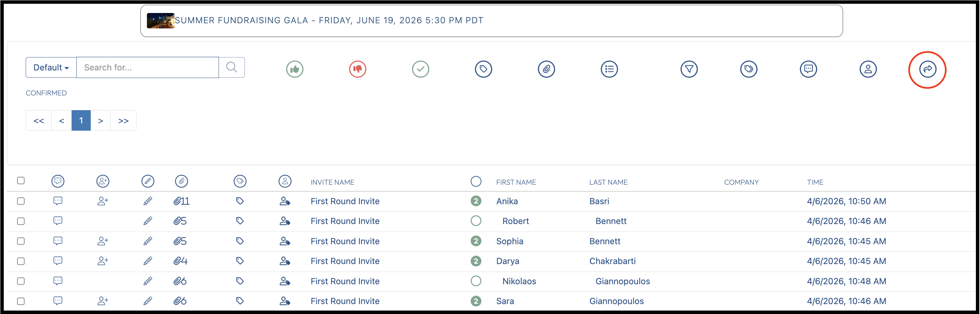Viewport: 980px width, 314px height.
Task: Click the green 2 badge beside Anika
Action: click(476, 201)
